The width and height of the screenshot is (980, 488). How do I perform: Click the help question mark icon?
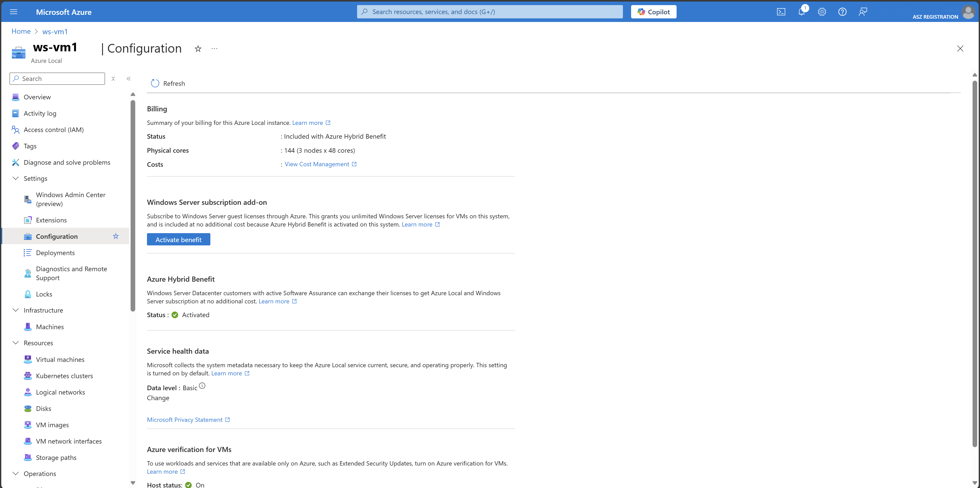842,12
